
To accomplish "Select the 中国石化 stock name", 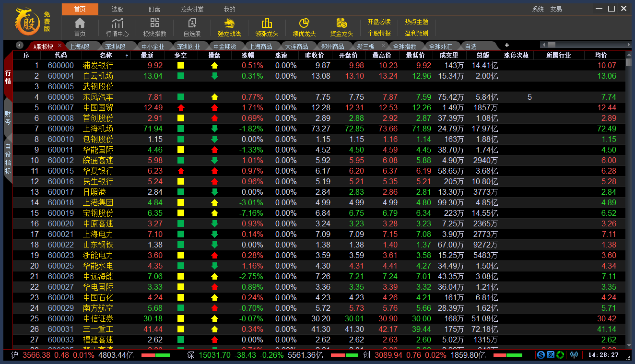I will click(x=98, y=297).
